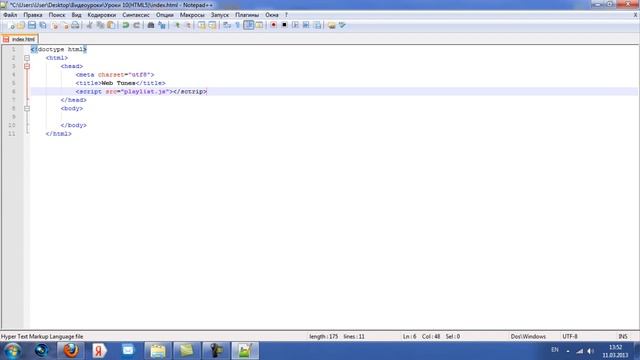Open the Плагины menu
Screen dimensions: 640x360
click(x=247, y=15)
